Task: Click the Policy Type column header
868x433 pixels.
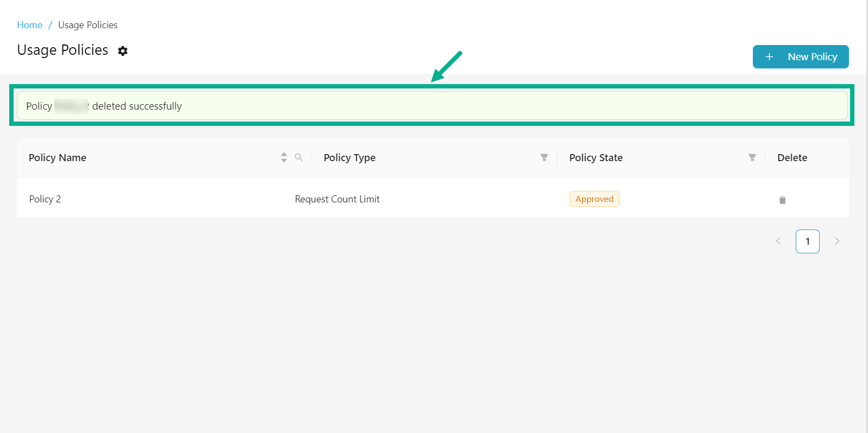Action: pyautogui.click(x=350, y=158)
